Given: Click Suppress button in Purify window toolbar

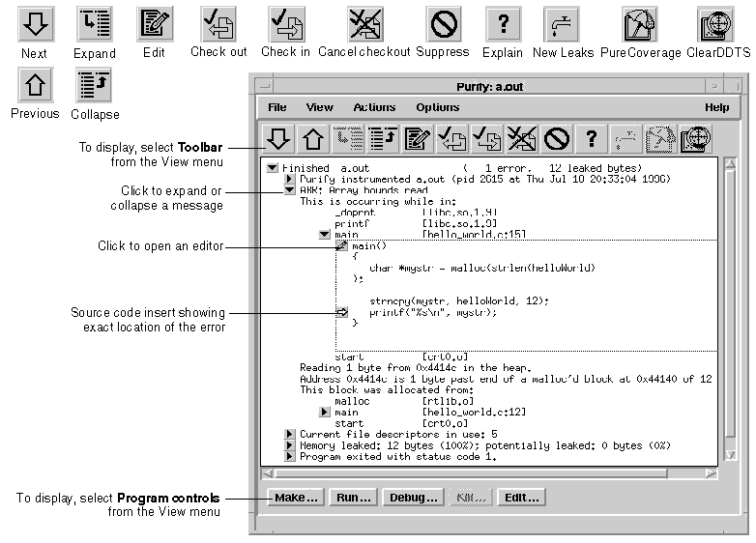Looking at the screenshot, I should tap(557, 139).
